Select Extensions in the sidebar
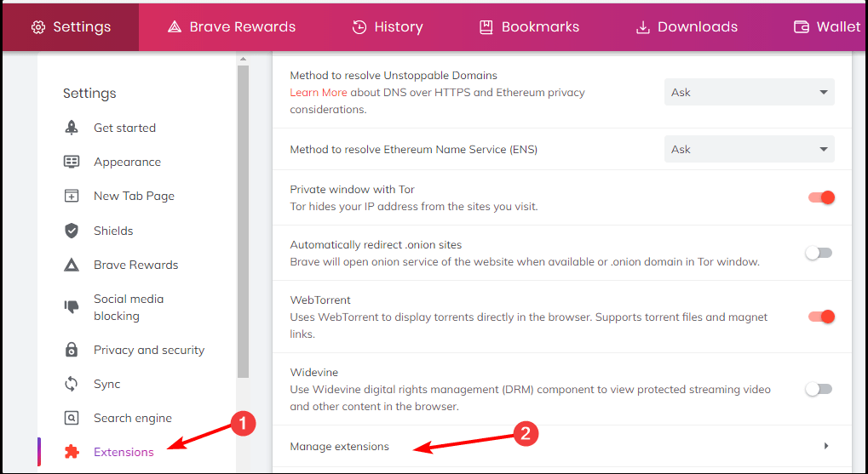The image size is (868, 474). [124, 452]
